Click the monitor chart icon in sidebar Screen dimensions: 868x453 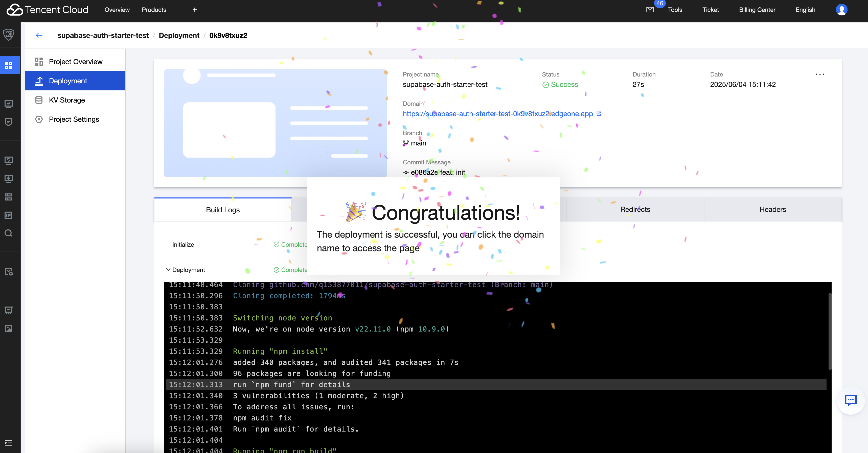tap(9, 104)
